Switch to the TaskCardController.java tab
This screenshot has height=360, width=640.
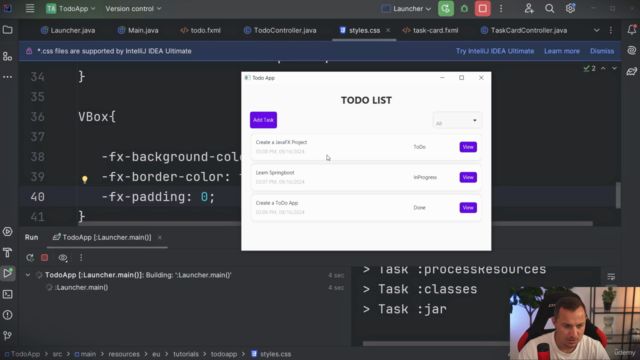(524, 30)
